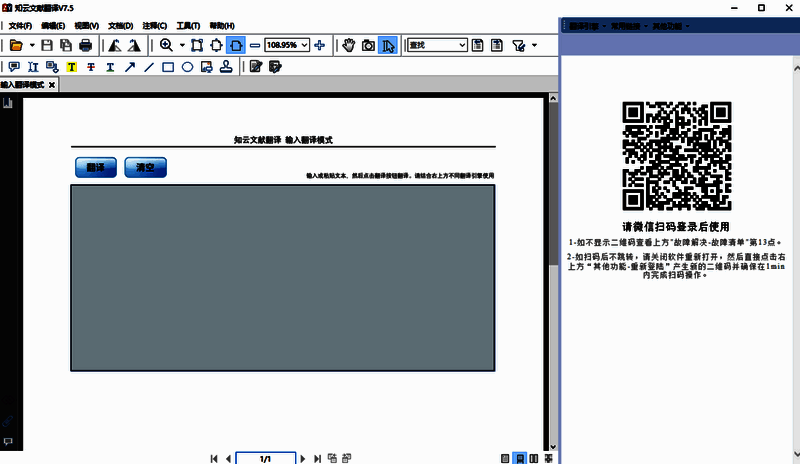Screen dimensions: 800x464
Task: Click the annotation list icon
Action: pos(275,67)
